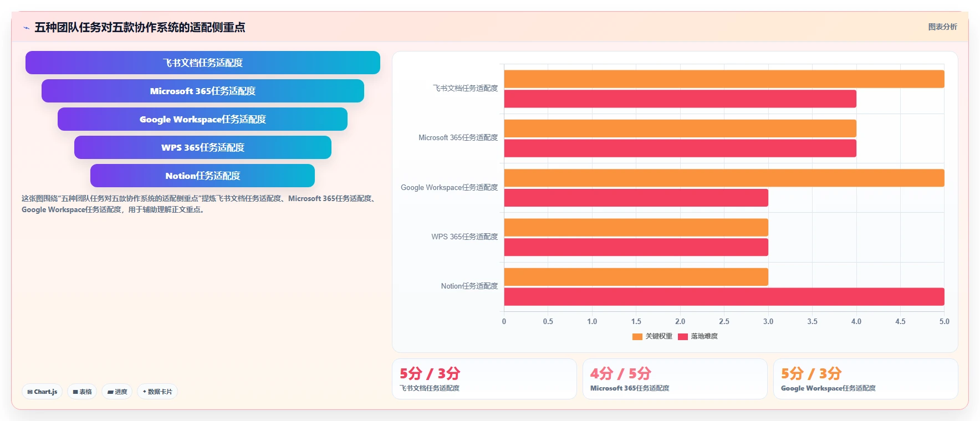Click the Google Workspace任务适配度 chart axis label
This screenshot has height=421, width=980.
pyautogui.click(x=450, y=187)
